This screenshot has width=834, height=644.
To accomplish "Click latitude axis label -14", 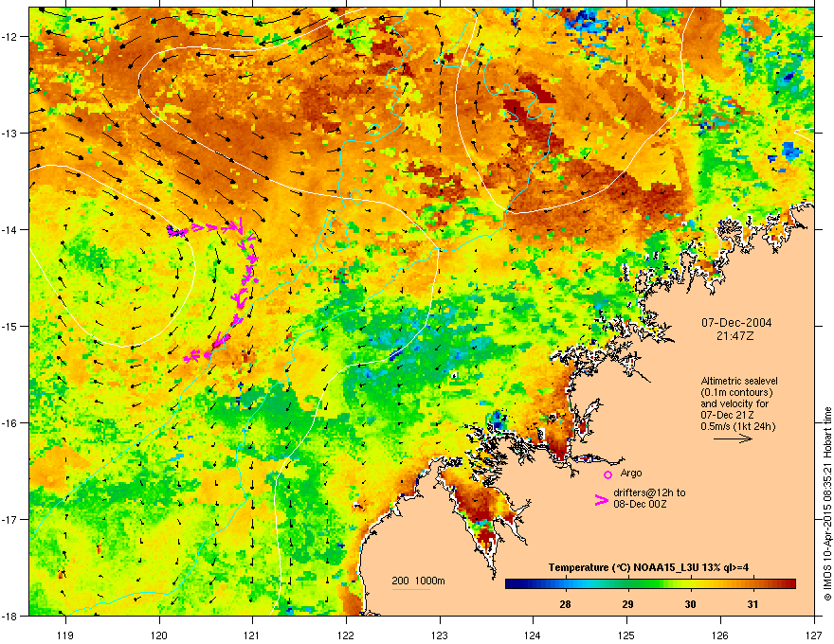I will 10,230.
